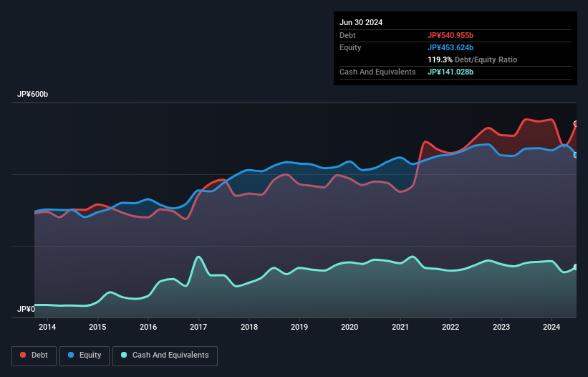Click the blue dot in Equity legend
Image resolution: width=588 pixels, height=377 pixels.
(71, 355)
